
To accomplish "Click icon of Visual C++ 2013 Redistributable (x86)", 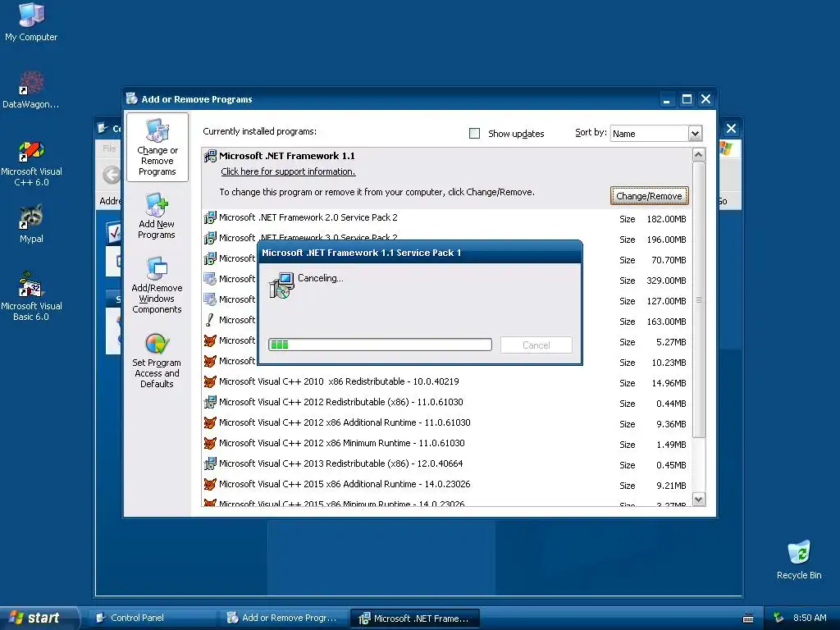I will pyautogui.click(x=210, y=463).
